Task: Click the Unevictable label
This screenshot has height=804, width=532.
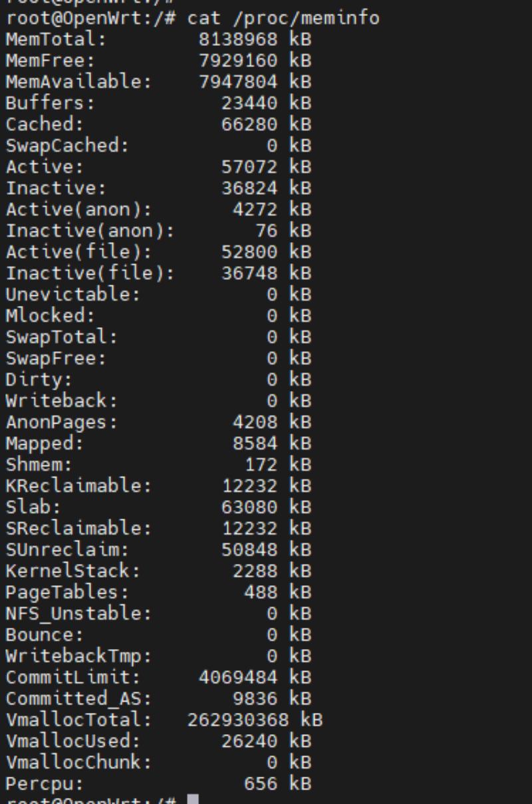Action: pyautogui.click(x=73, y=295)
